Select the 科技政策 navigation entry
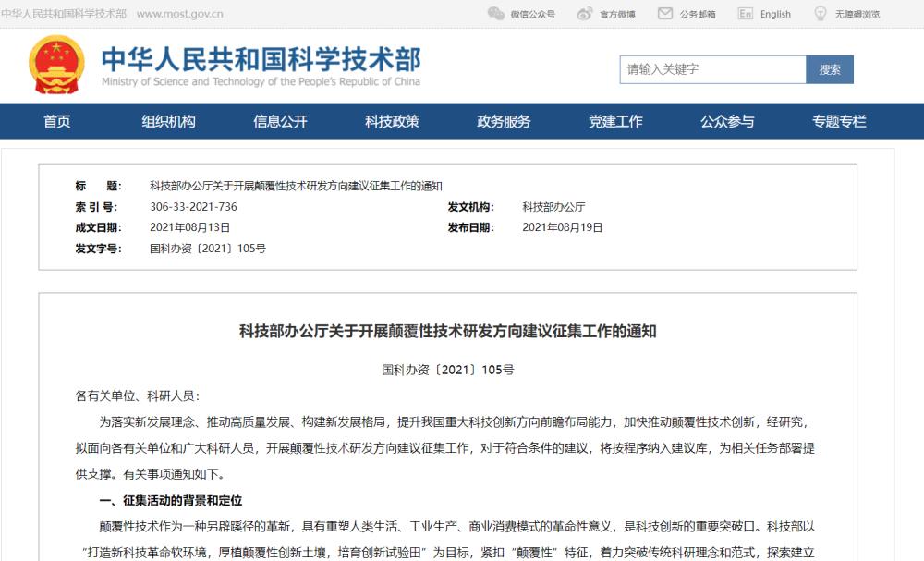Image resolution: width=924 pixels, height=561 pixels. point(390,121)
